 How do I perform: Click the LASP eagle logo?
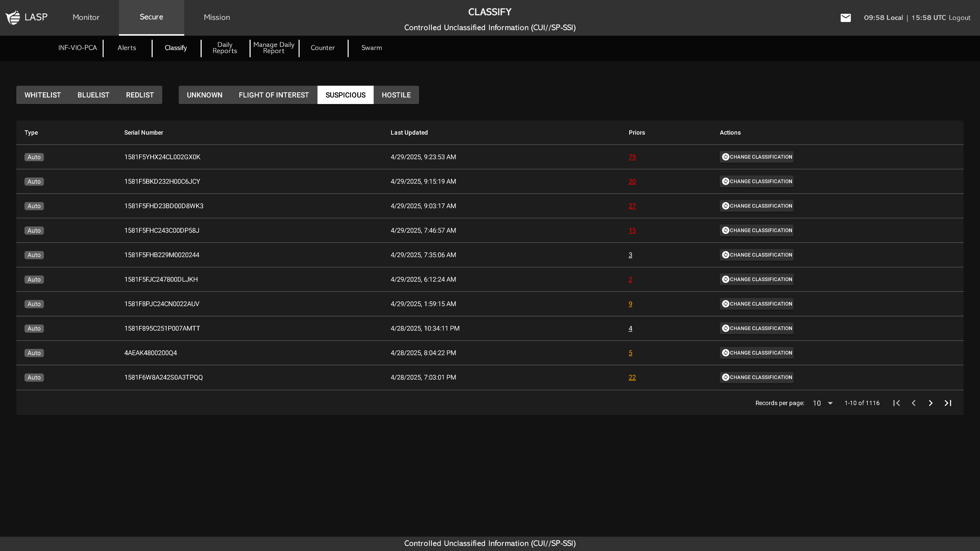[x=13, y=17]
